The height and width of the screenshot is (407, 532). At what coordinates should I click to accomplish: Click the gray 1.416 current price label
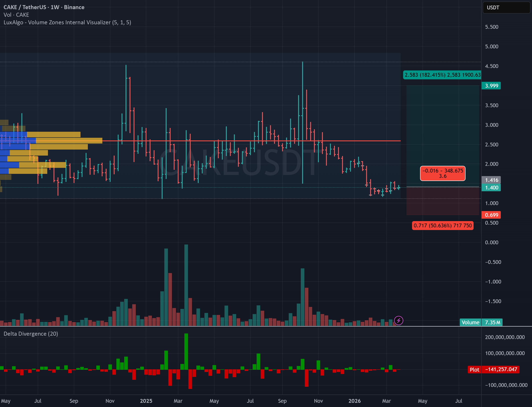491,180
